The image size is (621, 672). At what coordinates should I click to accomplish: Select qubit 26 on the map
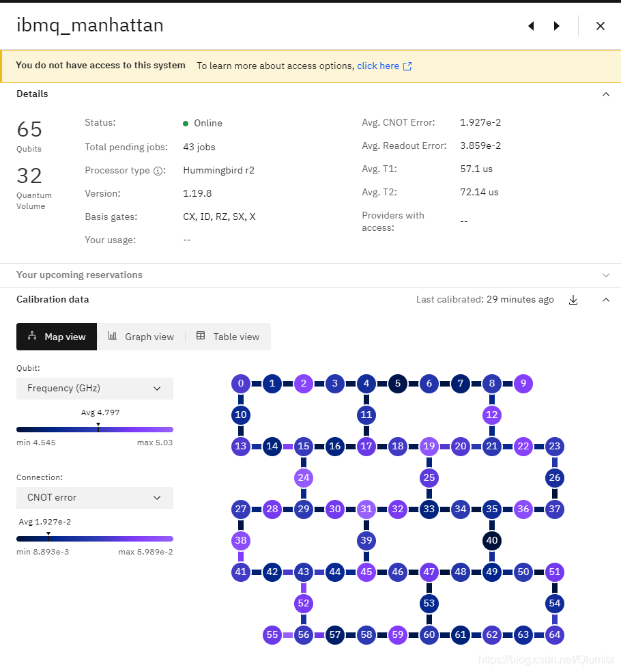pyautogui.click(x=555, y=478)
